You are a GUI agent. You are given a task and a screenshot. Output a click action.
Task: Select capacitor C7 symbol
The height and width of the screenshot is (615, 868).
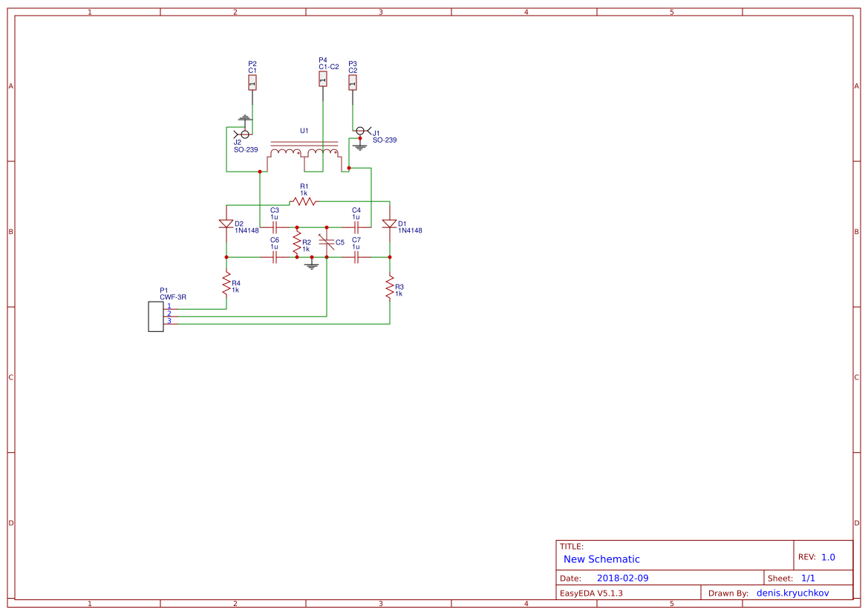356,256
